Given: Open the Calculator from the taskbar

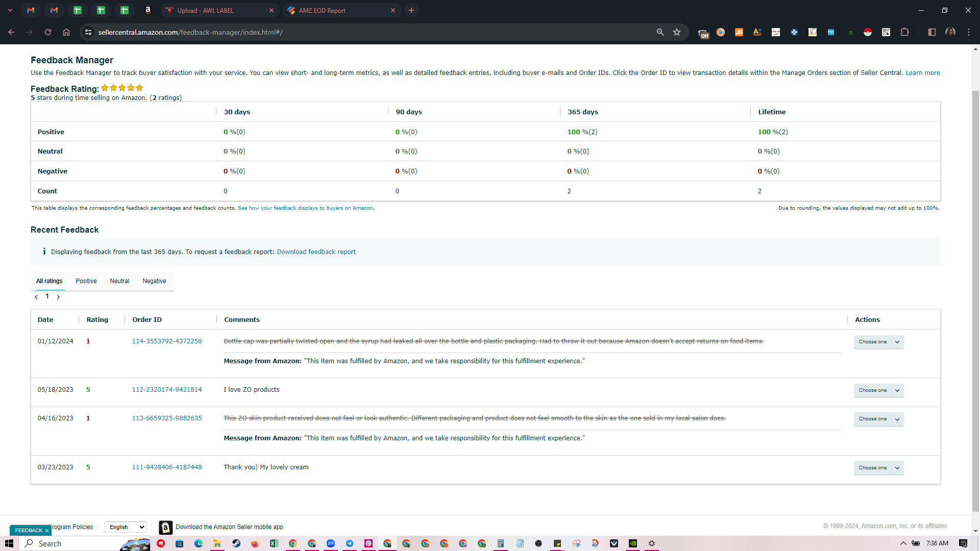Looking at the screenshot, I should click(501, 543).
